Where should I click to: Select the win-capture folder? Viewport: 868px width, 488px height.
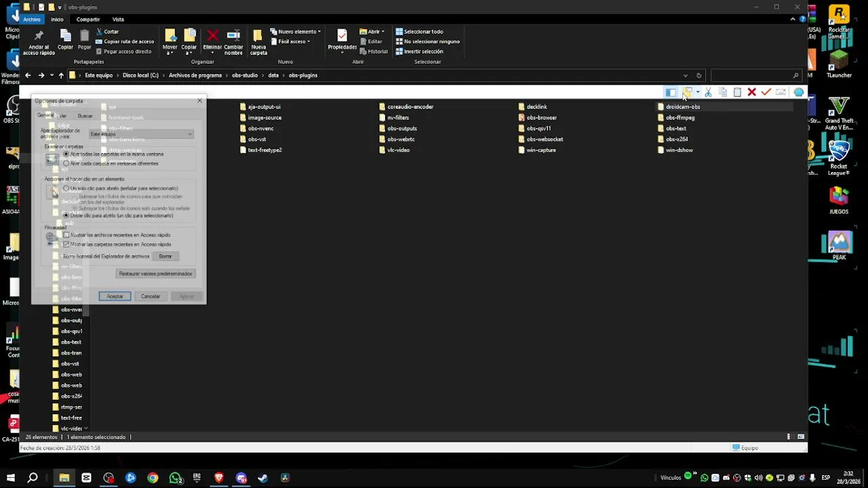point(536,150)
